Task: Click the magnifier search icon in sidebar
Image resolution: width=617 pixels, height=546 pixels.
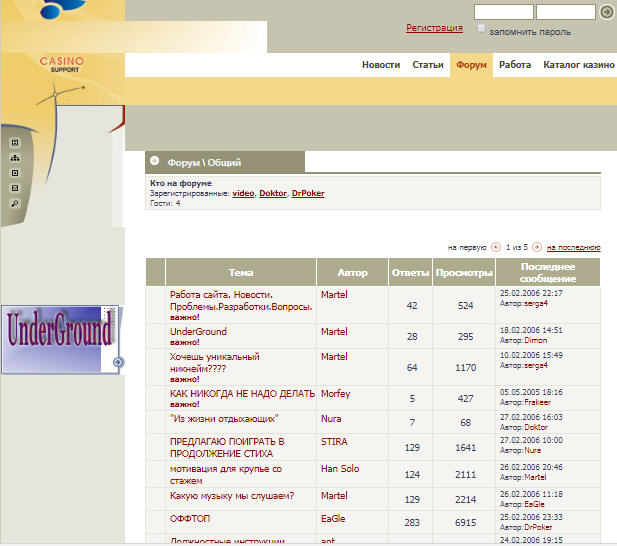Action: [x=15, y=203]
